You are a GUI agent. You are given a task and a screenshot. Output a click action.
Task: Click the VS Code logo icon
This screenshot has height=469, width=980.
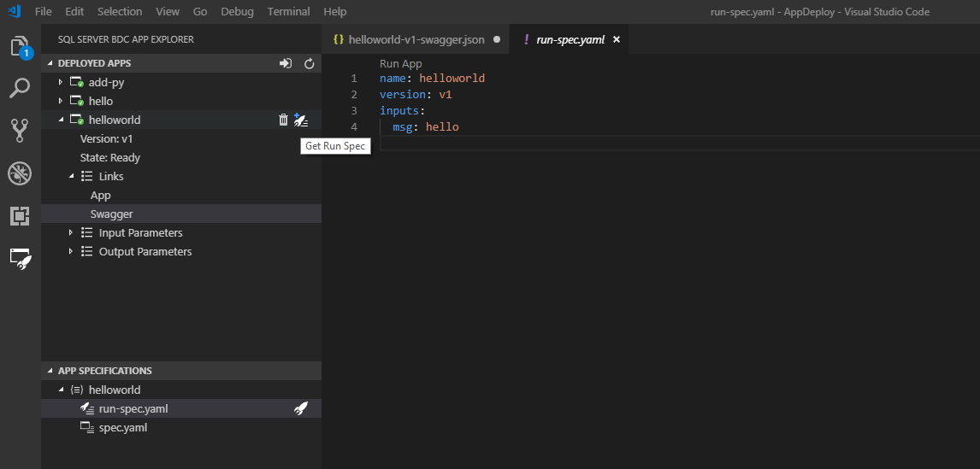(x=14, y=11)
